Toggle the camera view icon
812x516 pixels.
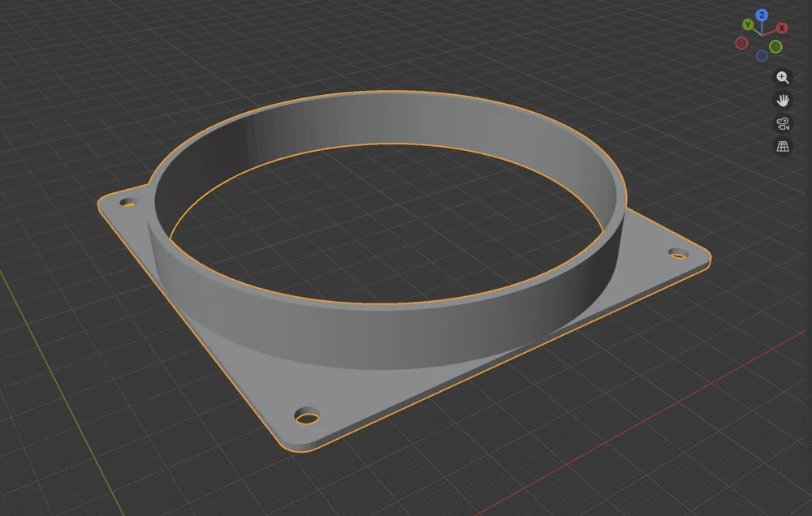tap(783, 123)
